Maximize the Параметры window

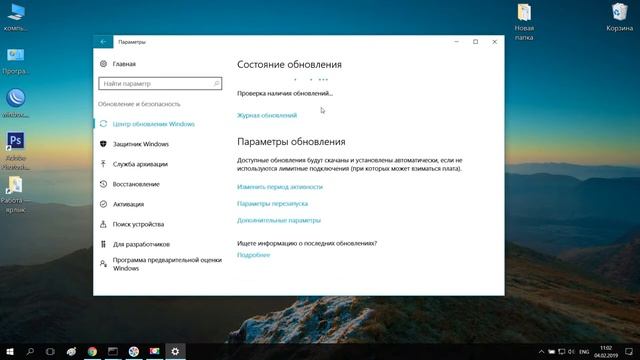(476, 42)
